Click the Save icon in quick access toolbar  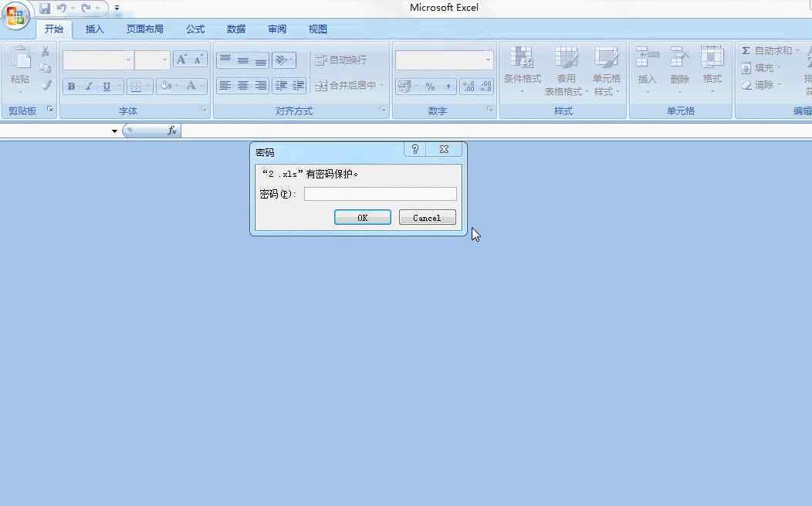pyautogui.click(x=45, y=8)
